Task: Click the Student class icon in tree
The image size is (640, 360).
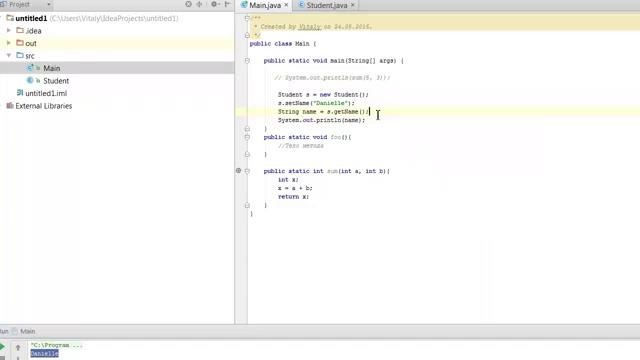Action: (30, 80)
